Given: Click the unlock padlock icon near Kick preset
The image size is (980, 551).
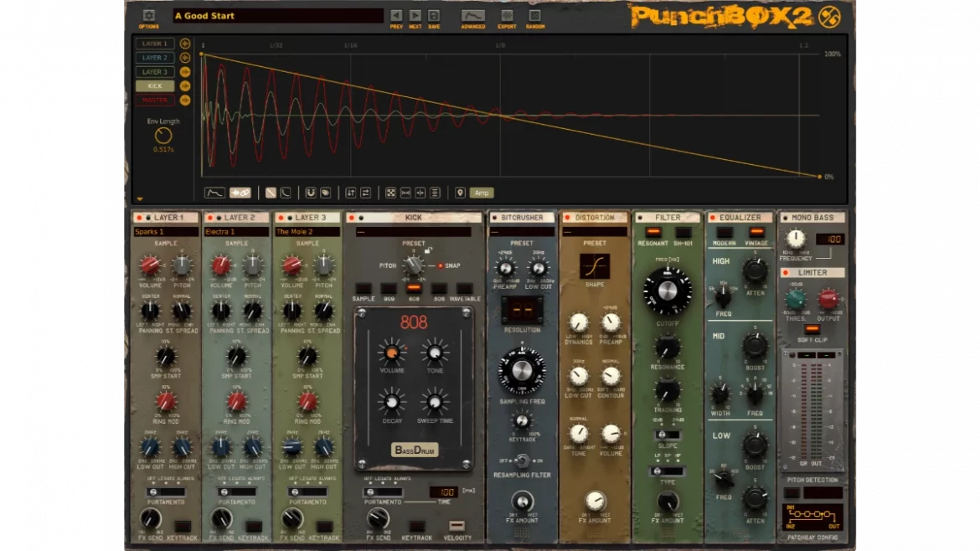Looking at the screenshot, I should (x=428, y=250).
